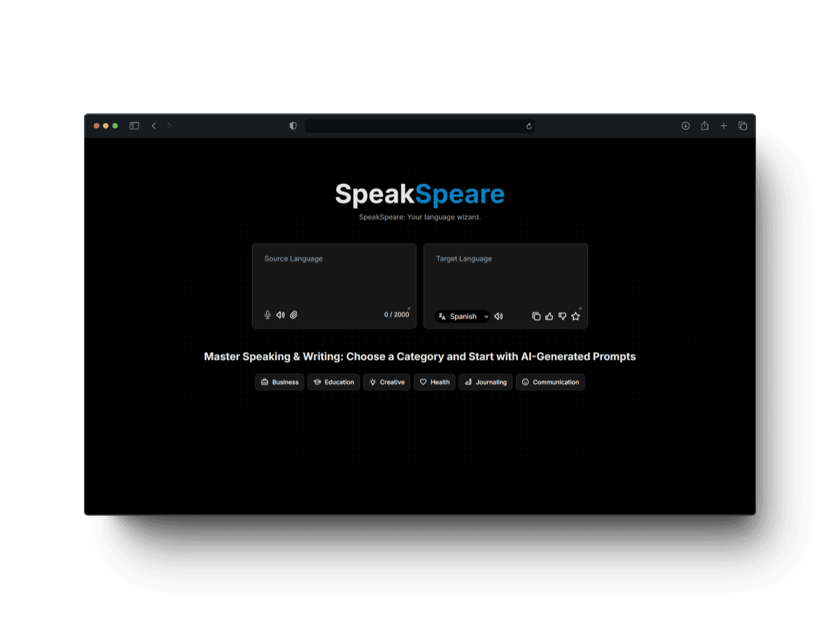Go forward in the browser
This screenshot has width=840, height=630.
click(x=169, y=126)
